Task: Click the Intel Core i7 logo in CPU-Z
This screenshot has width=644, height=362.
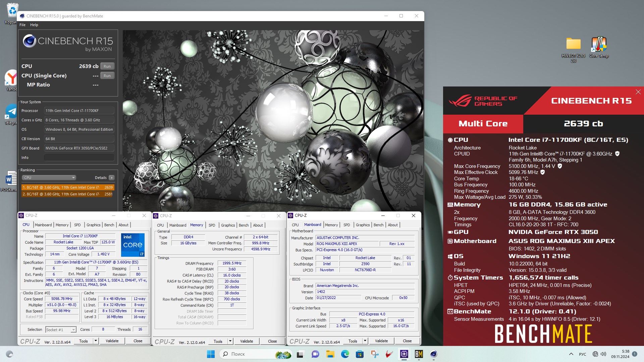Action: tap(133, 245)
